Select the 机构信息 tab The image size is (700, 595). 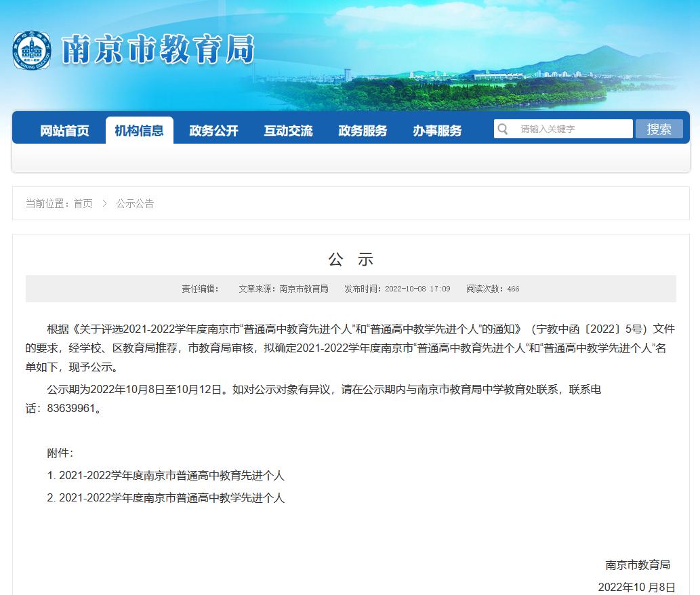point(140,130)
